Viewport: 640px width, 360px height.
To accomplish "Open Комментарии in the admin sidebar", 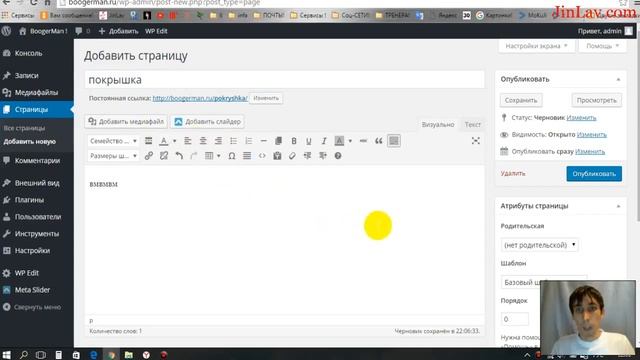I will [37, 160].
